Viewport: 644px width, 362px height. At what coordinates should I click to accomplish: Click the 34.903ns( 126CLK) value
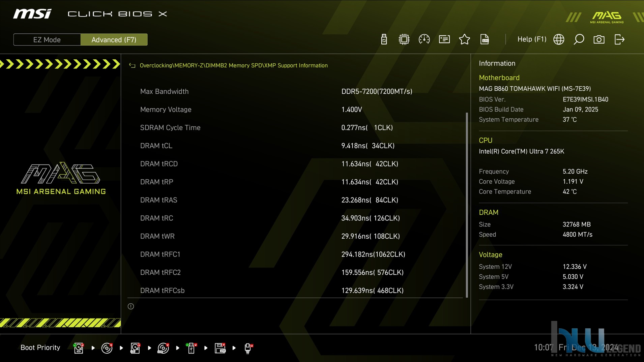pos(371,218)
